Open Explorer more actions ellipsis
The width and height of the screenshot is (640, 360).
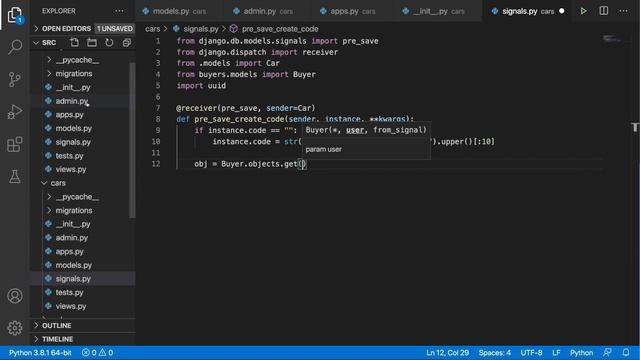(x=119, y=11)
